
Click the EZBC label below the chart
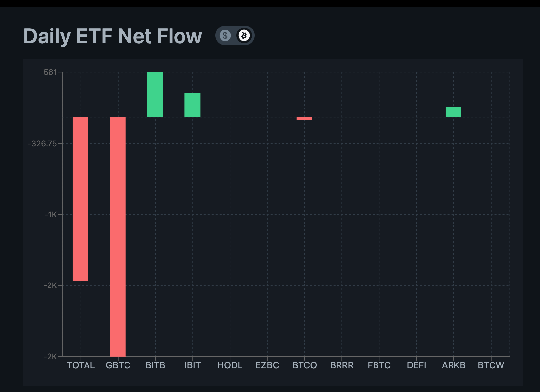(267, 365)
